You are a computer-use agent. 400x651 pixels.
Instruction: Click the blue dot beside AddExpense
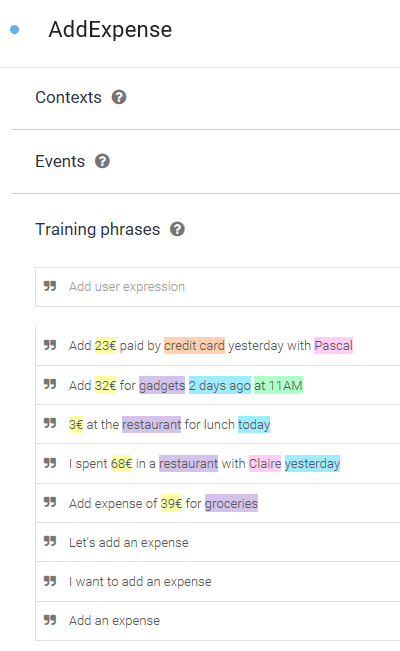(15, 29)
